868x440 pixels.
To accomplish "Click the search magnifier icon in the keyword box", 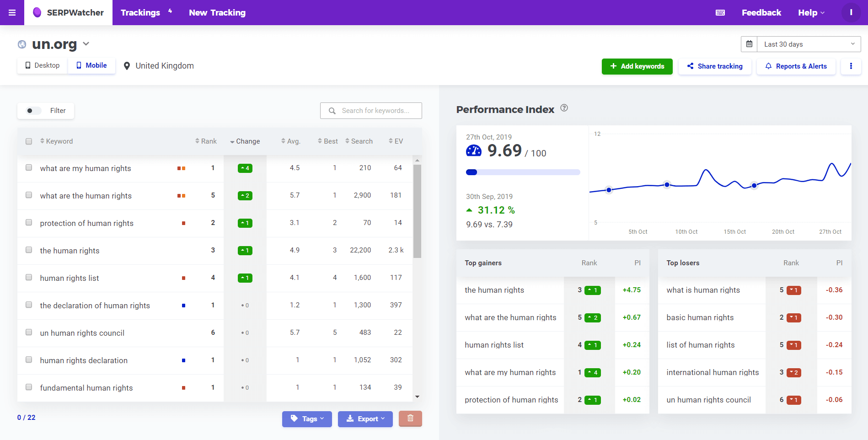I will point(332,111).
